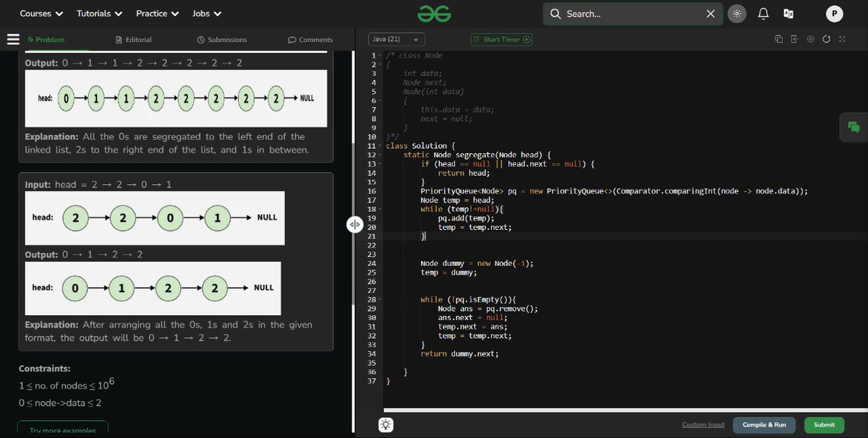Click code line 'pq.add(temp);'

tap(467, 218)
